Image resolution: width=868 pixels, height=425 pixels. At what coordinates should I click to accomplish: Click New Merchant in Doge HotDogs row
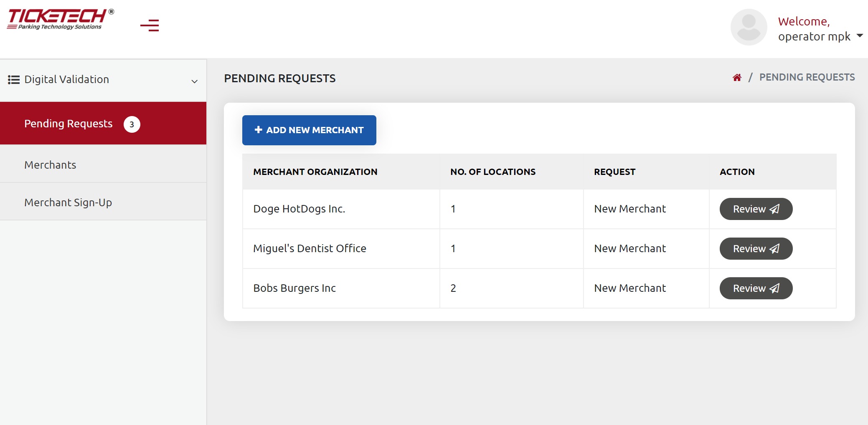point(630,209)
